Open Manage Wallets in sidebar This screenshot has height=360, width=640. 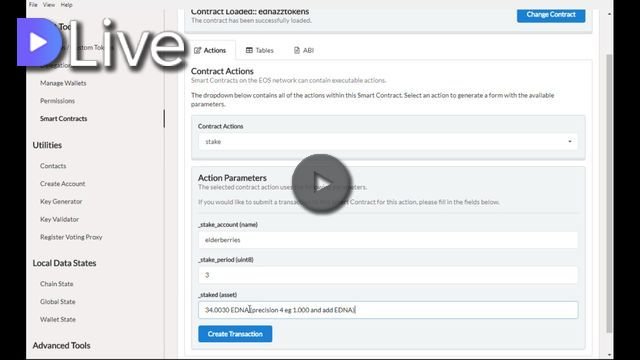63,83
